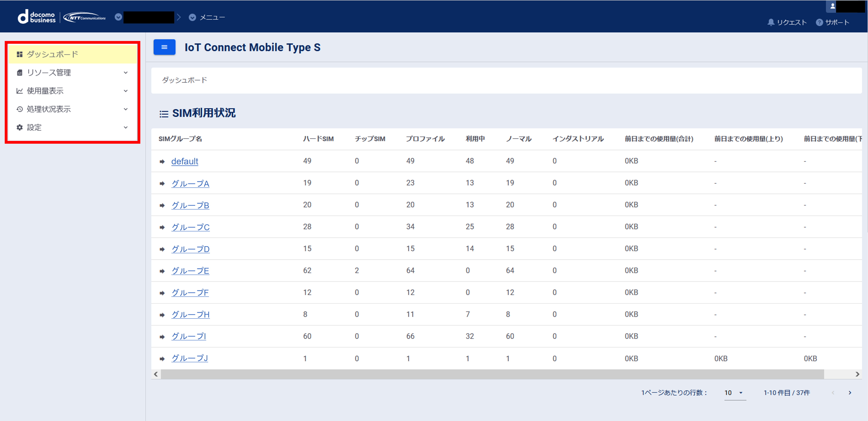Open the グループC link

click(190, 227)
